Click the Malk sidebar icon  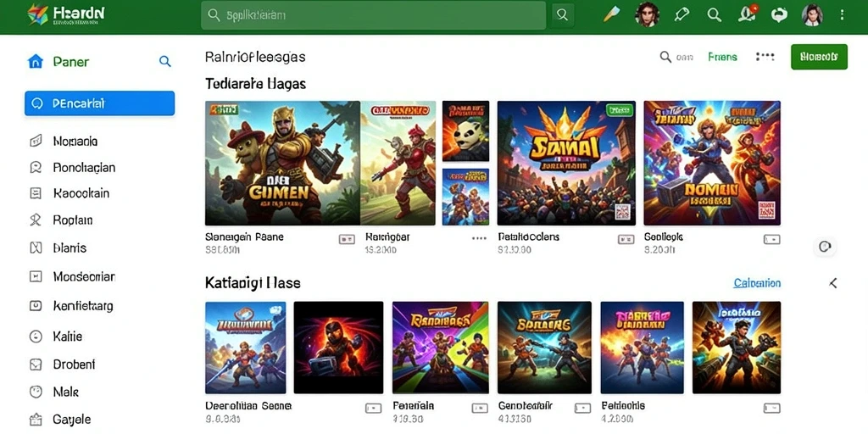36,392
